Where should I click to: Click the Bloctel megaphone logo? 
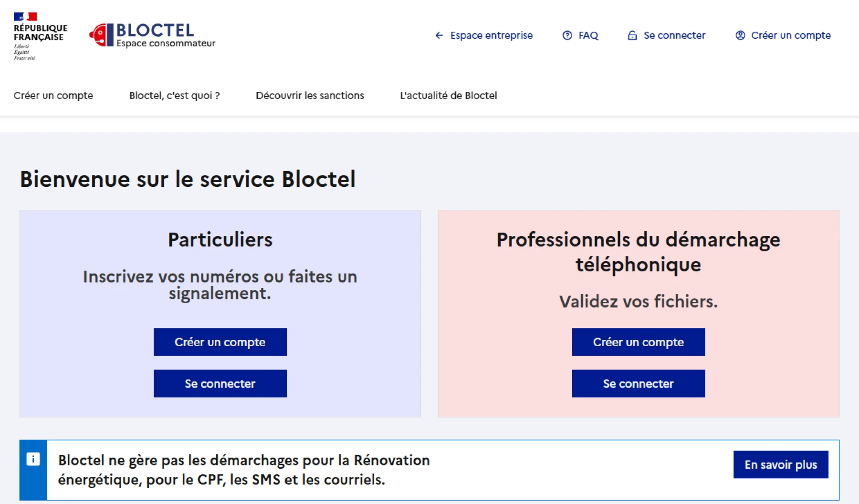(101, 34)
